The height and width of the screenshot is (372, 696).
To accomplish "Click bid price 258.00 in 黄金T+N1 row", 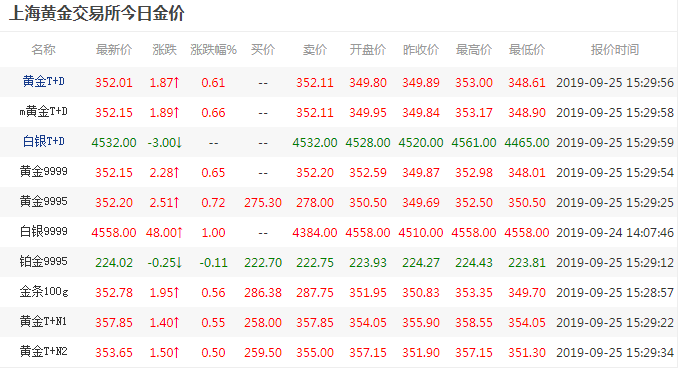I will (x=263, y=323).
